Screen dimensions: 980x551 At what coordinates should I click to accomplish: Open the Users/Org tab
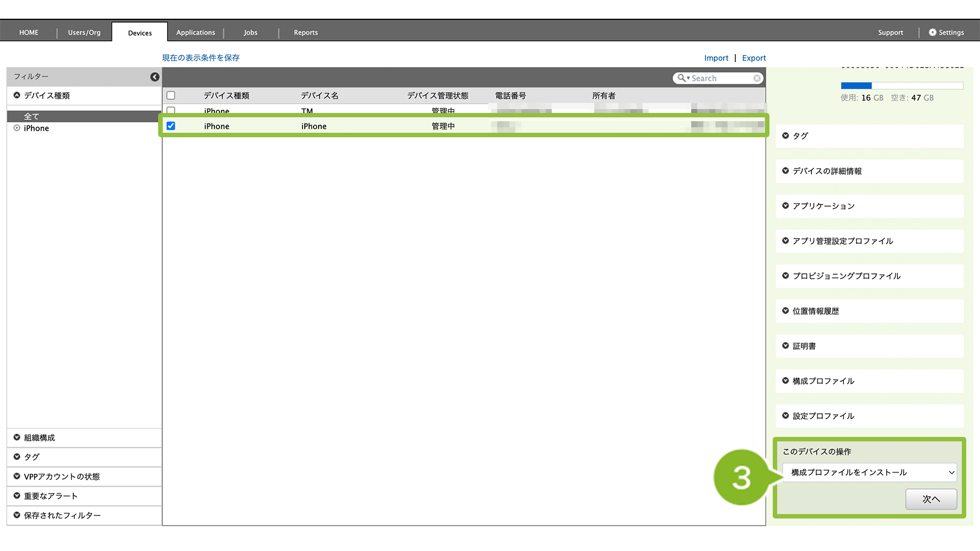tap(84, 33)
